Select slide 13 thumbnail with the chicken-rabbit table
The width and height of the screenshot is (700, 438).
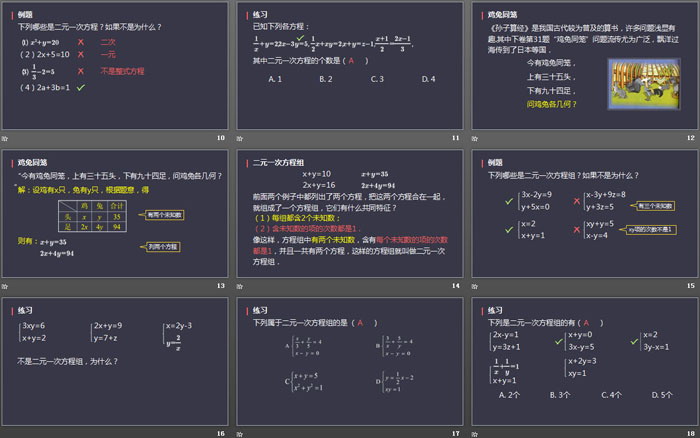[115, 214]
